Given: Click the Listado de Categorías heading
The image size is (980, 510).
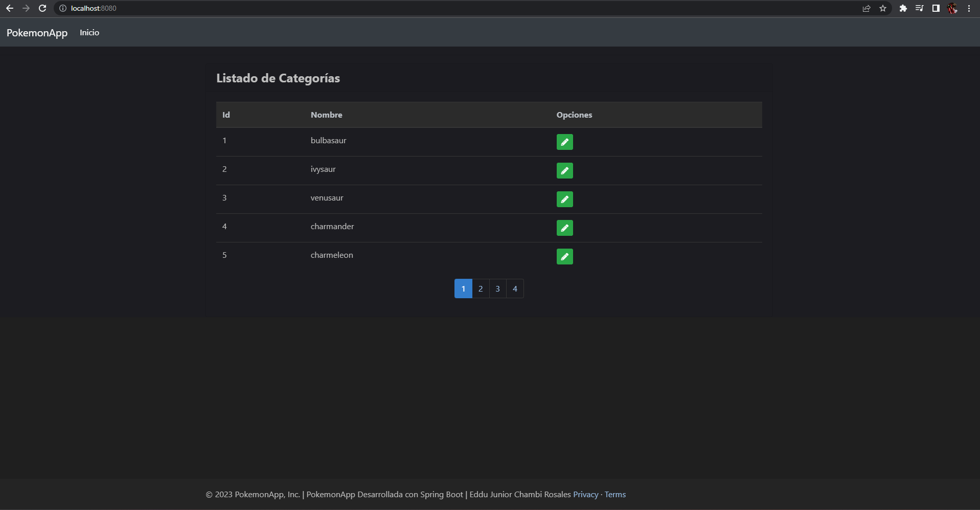Looking at the screenshot, I should pos(278,78).
